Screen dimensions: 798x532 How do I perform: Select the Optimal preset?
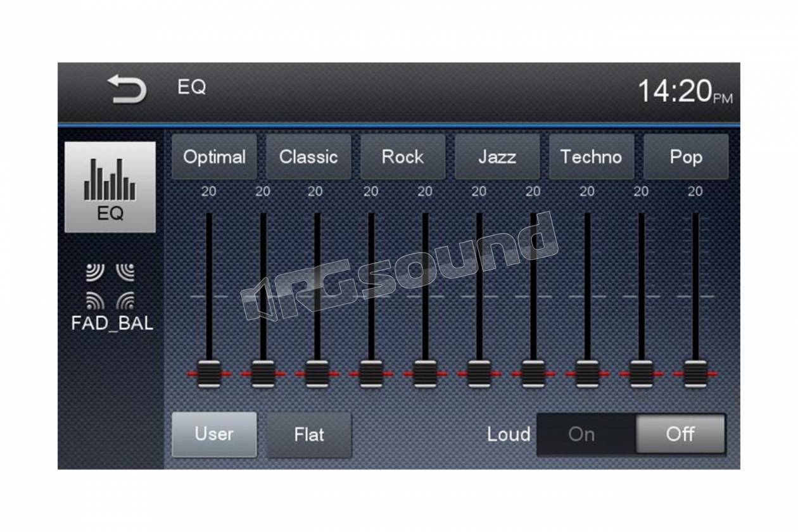point(214,156)
